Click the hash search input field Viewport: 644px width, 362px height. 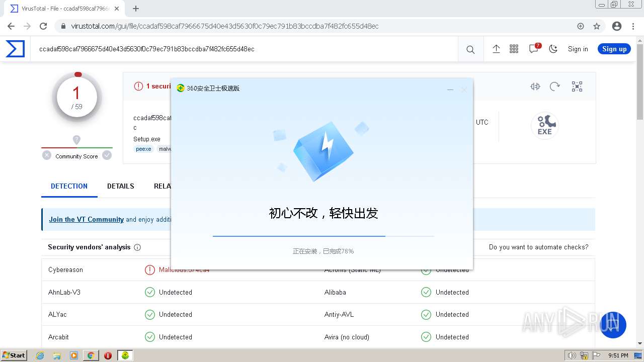pyautogui.click(x=244, y=49)
